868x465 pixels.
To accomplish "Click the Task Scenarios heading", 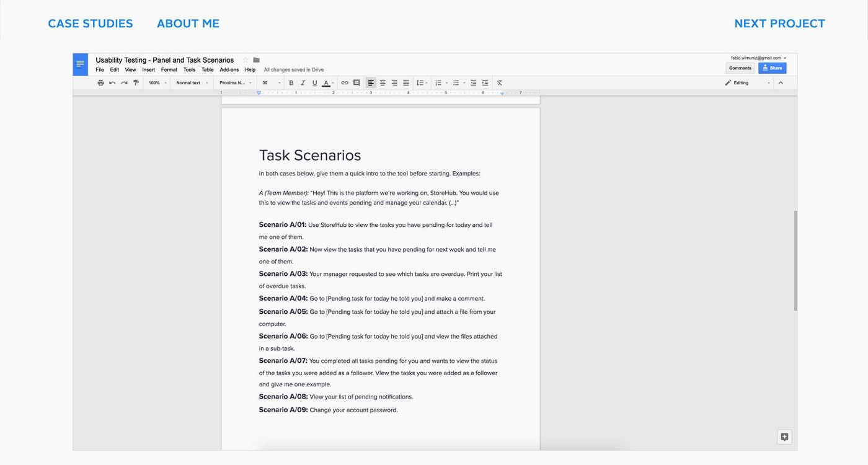I will (x=310, y=156).
